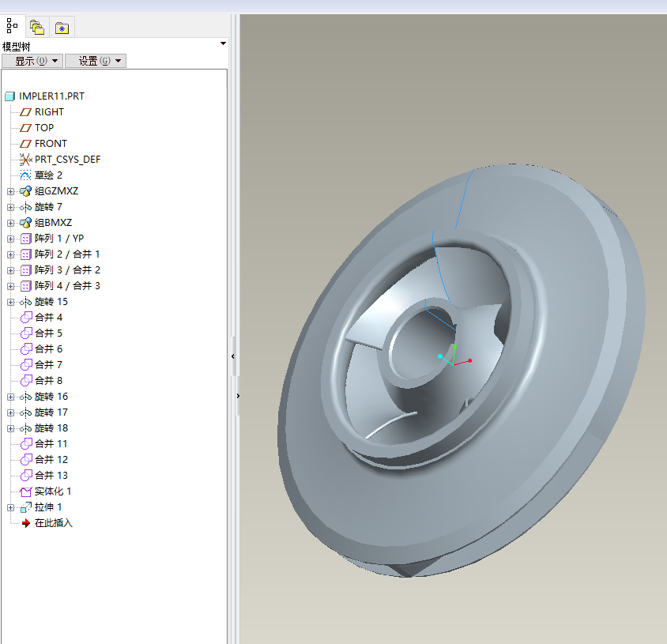
Task: Click the 在此插入 red arrow marker
Action: 25,523
